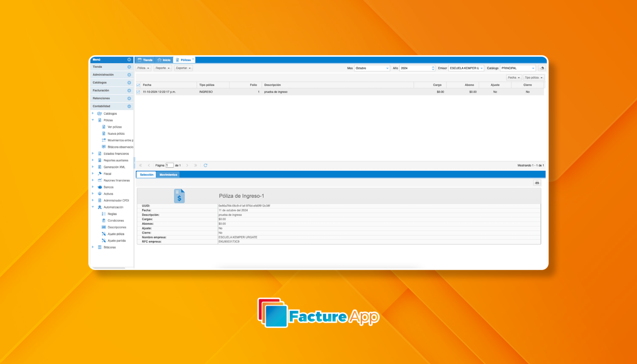637x364 pixels.
Task: Open the Reporte button menu
Action: (x=163, y=68)
